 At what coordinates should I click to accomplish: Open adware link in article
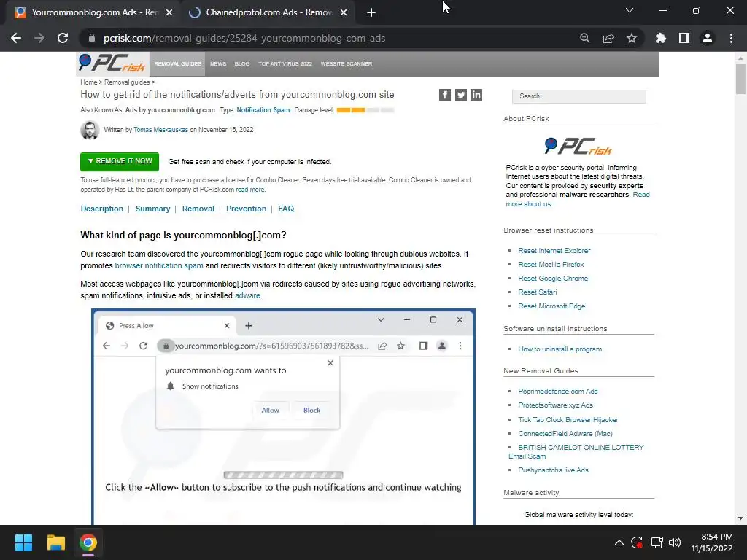click(247, 296)
